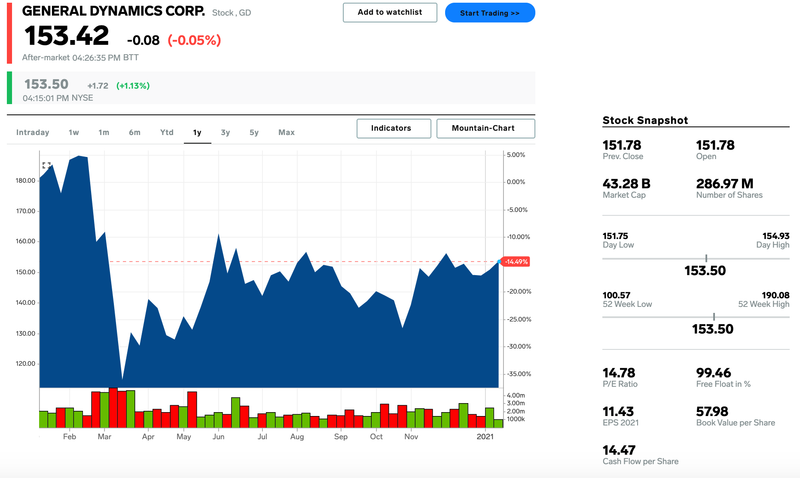Select the 5y time range

click(x=254, y=132)
